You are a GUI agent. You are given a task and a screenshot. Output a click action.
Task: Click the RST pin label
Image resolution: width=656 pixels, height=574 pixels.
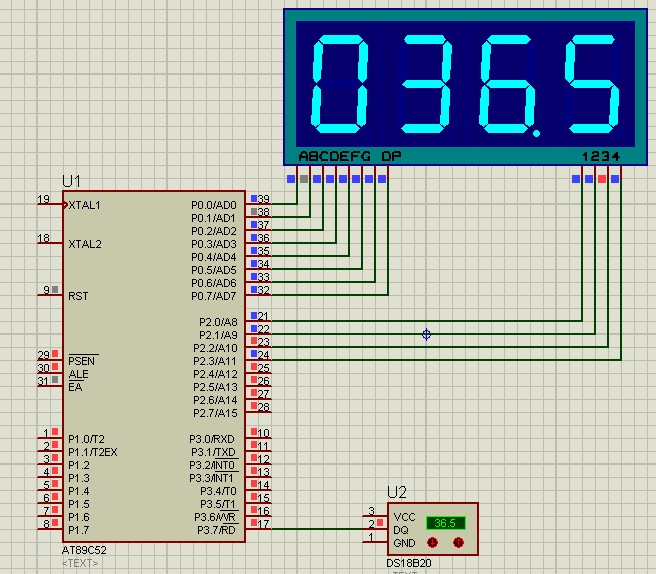[78, 296]
